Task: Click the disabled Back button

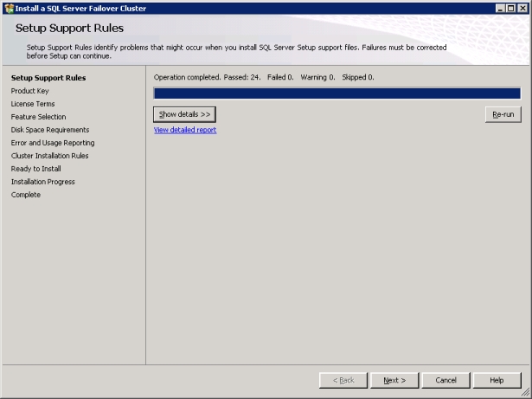Action: 343,380
